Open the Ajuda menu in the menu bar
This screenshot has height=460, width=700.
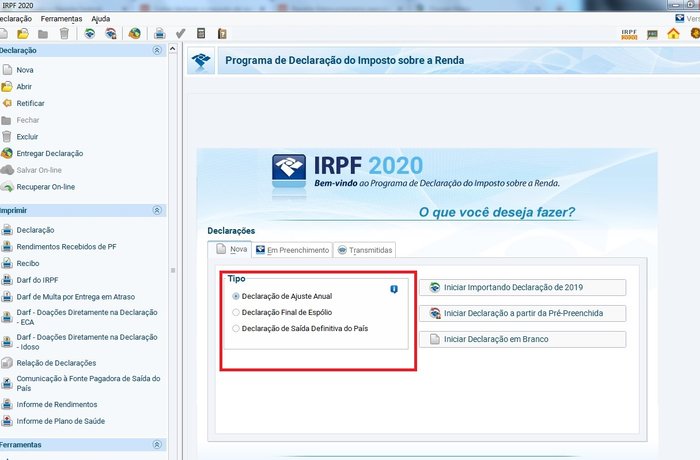click(x=100, y=19)
